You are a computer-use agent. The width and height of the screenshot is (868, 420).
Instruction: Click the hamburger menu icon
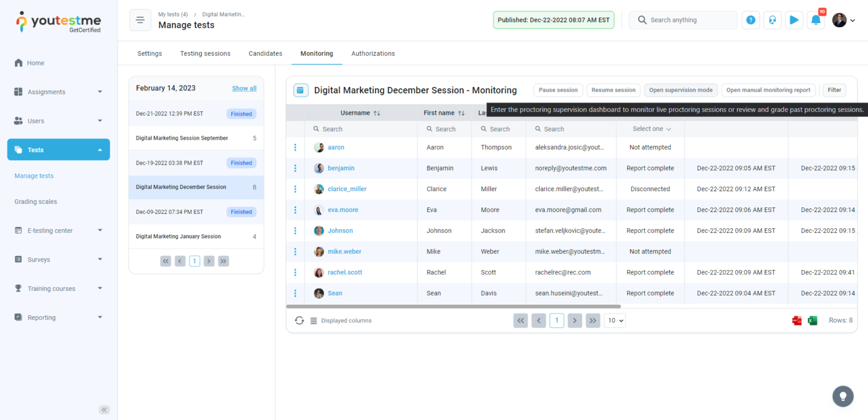tap(140, 20)
